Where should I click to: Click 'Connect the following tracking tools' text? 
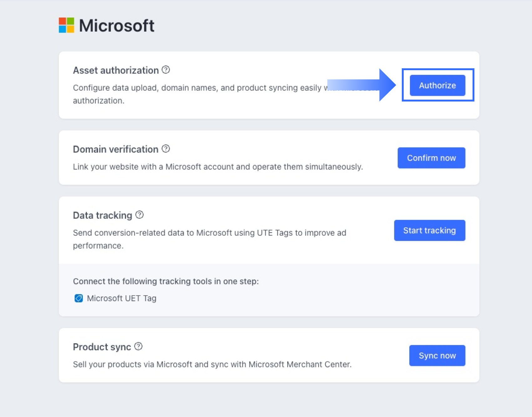[x=166, y=281]
